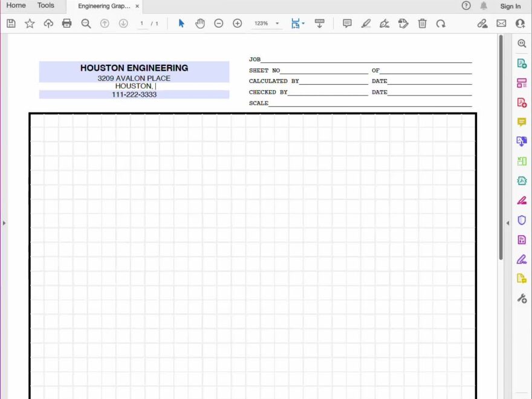Click the Sign In button
Image resolution: width=532 pixels, height=399 pixels.
[x=510, y=5]
